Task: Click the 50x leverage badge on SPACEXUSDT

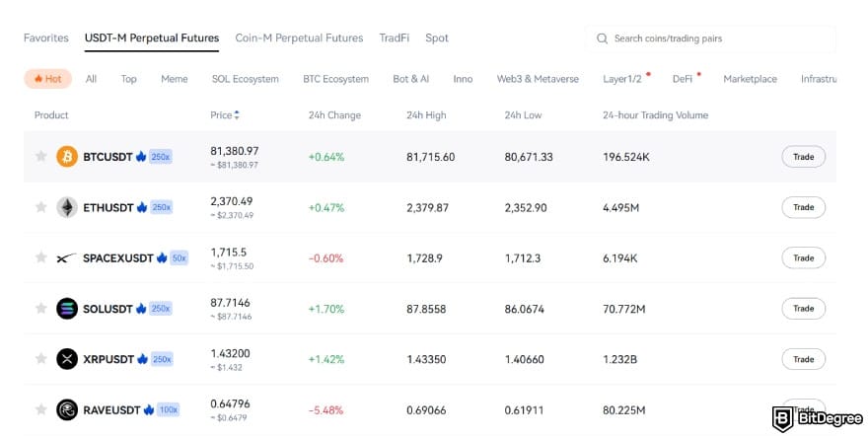Action: 179,258
